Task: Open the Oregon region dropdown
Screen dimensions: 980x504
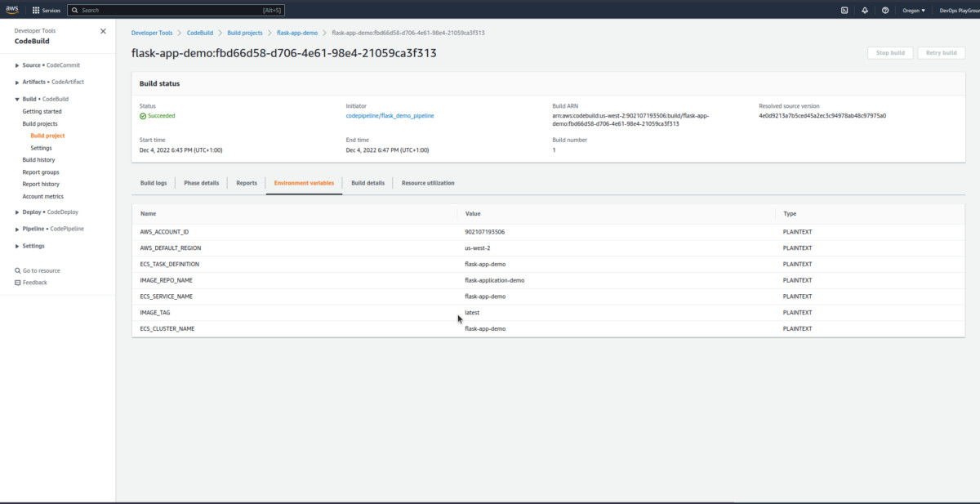Action: click(911, 11)
